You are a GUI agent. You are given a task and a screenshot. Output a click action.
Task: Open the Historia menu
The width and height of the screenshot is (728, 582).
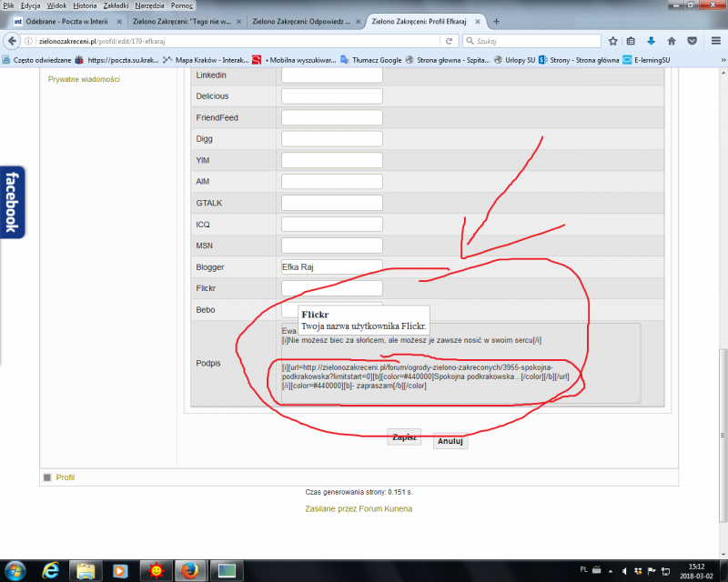click(85, 5)
